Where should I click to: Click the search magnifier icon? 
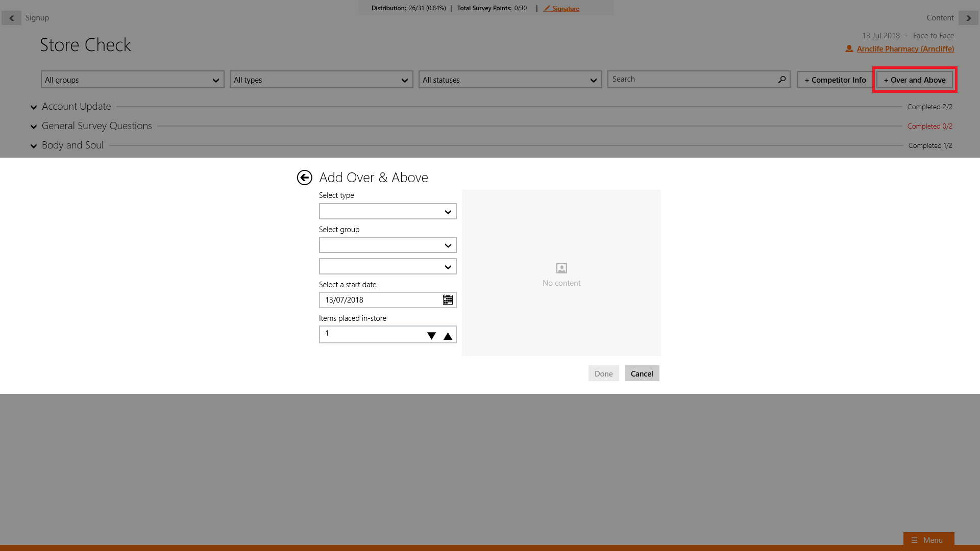(x=781, y=80)
